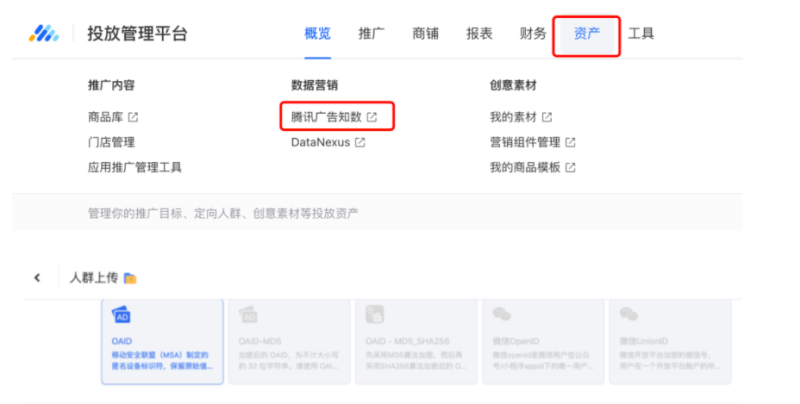
Task: Click the OAID-MD5 card icon
Action: (x=248, y=315)
